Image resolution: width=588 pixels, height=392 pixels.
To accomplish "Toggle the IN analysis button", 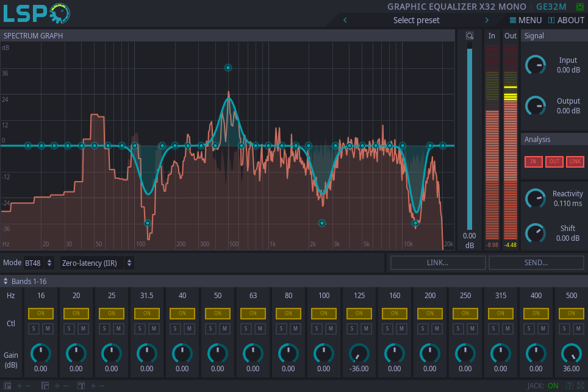I will [x=533, y=162].
